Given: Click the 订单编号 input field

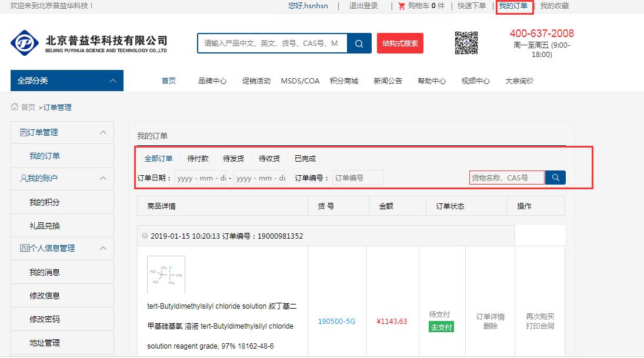Looking at the screenshot, I should pos(358,178).
